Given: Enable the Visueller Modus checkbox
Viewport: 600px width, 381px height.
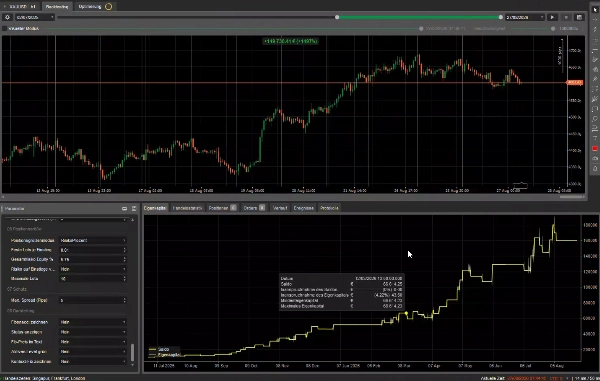Looking at the screenshot, I should [5, 28].
